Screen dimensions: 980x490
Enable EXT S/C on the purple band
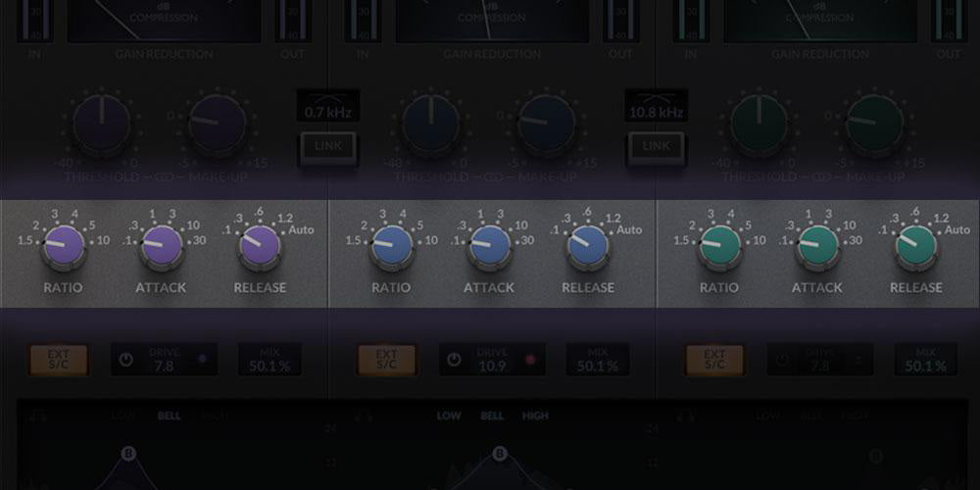(59, 360)
